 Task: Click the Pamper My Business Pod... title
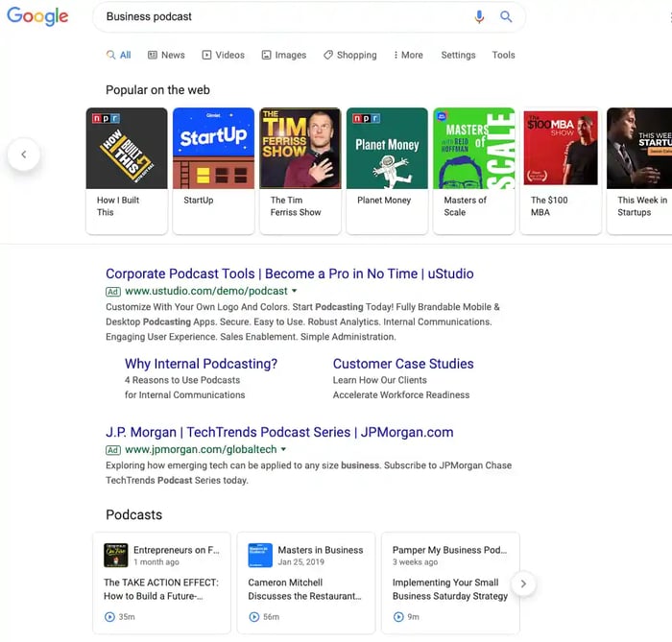pos(449,550)
